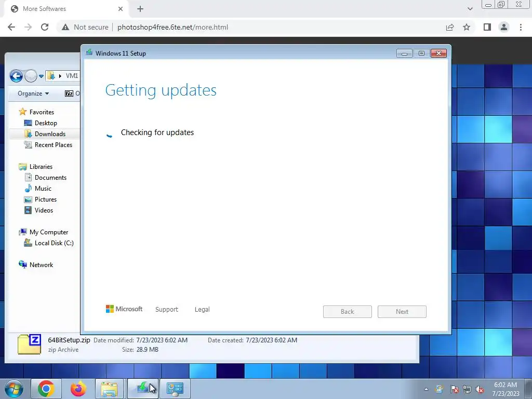532x399 pixels.
Task: Select the More Softwares tab
Action: (67, 9)
